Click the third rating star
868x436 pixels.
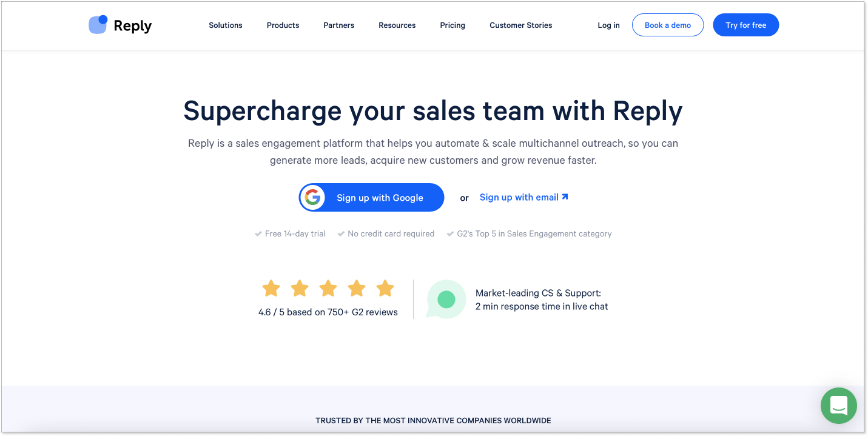[x=328, y=288]
